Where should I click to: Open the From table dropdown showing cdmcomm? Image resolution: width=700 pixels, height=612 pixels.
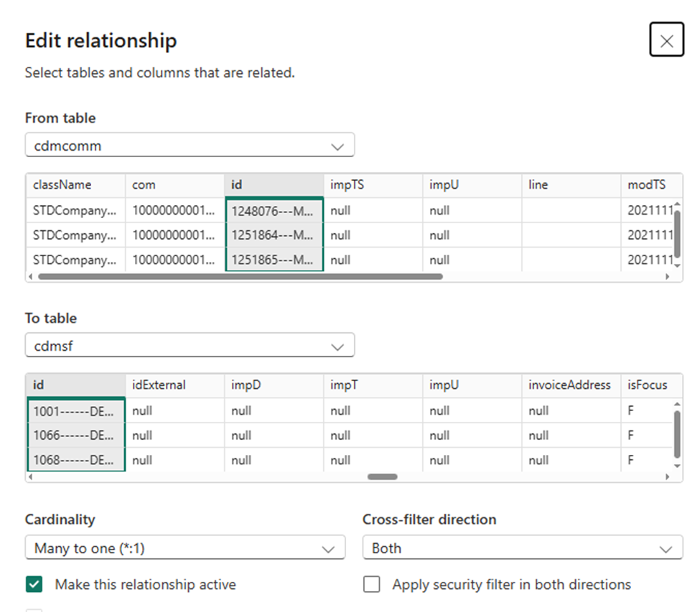click(190, 145)
